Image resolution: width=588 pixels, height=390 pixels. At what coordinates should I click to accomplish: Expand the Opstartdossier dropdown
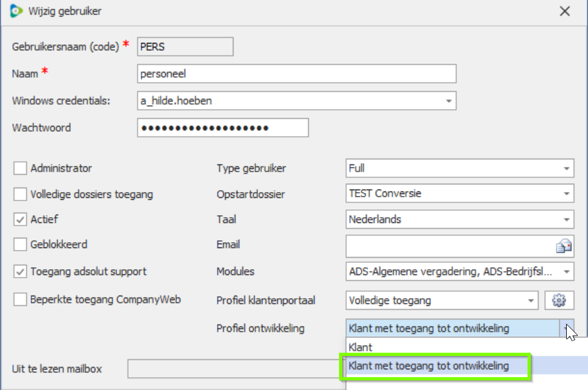click(x=566, y=194)
